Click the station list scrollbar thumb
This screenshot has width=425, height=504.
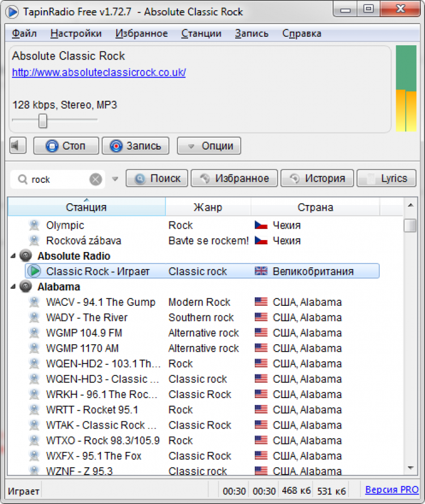click(410, 225)
